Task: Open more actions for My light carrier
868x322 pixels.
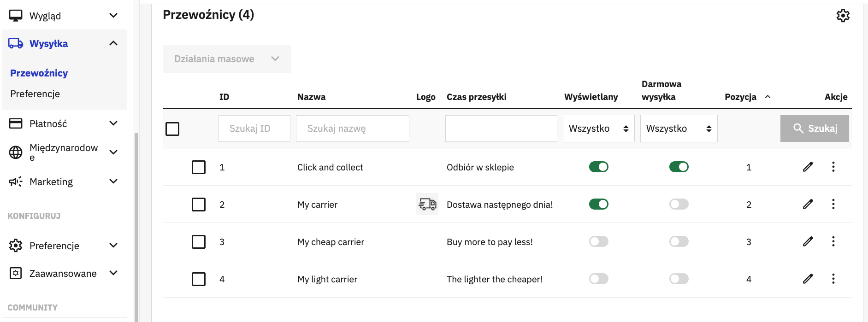Action: tap(833, 279)
